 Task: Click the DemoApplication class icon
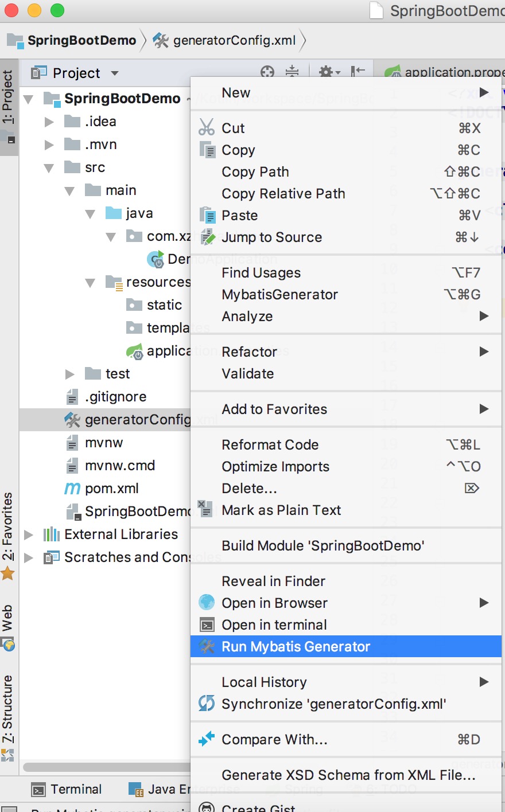[x=156, y=260]
